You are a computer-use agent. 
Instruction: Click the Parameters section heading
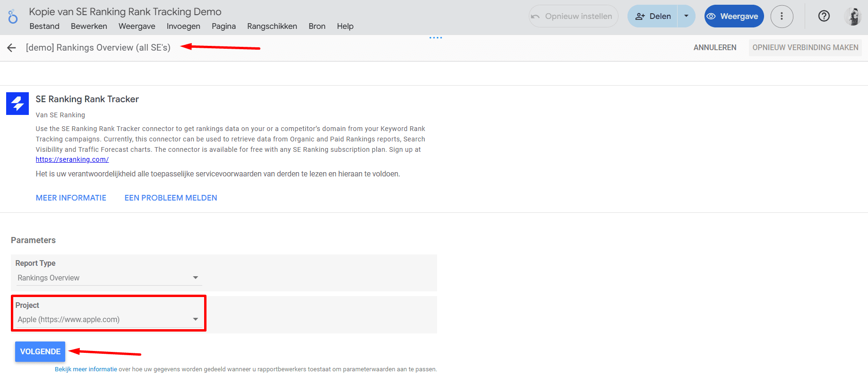point(33,240)
